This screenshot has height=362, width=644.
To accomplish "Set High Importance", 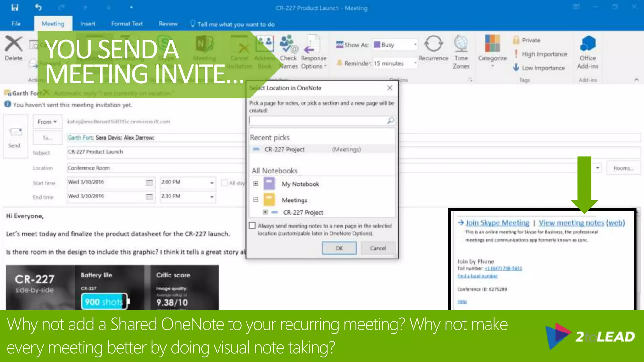I will [540, 54].
